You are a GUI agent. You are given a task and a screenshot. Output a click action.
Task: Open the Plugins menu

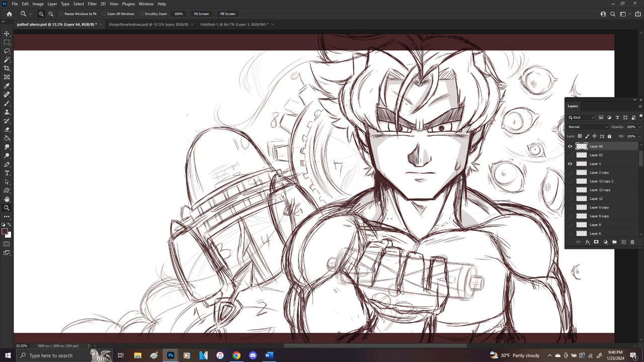[128, 4]
